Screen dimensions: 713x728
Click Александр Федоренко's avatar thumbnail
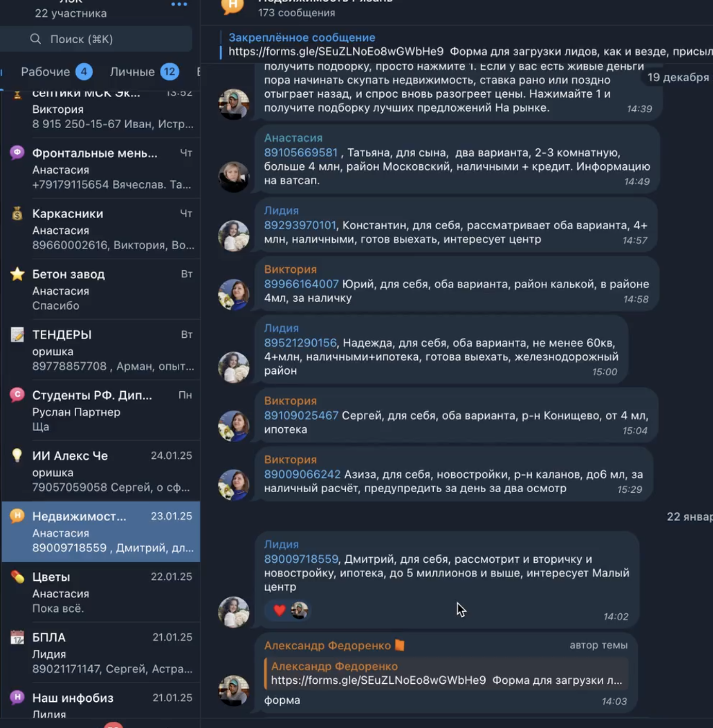pyautogui.click(x=234, y=690)
